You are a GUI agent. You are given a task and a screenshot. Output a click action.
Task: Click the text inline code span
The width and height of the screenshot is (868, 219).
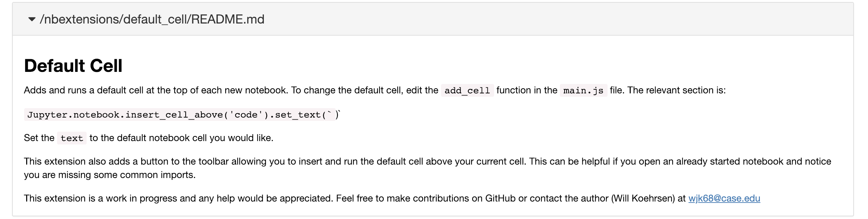(71, 138)
